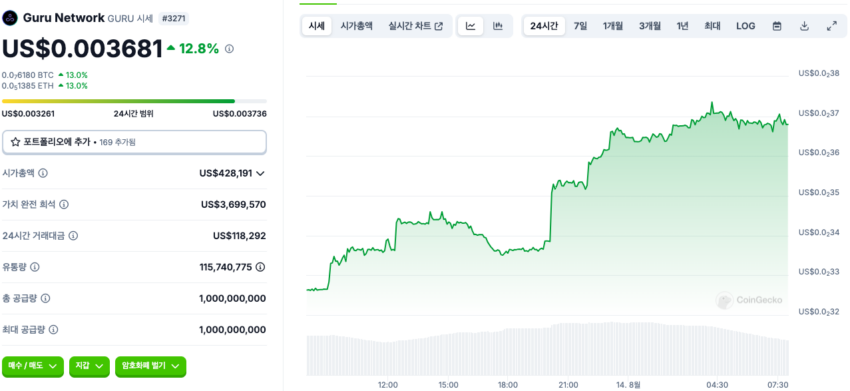Open the 실시간 차트 external link
Screen dimensions: 850x391
click(415, 26)
